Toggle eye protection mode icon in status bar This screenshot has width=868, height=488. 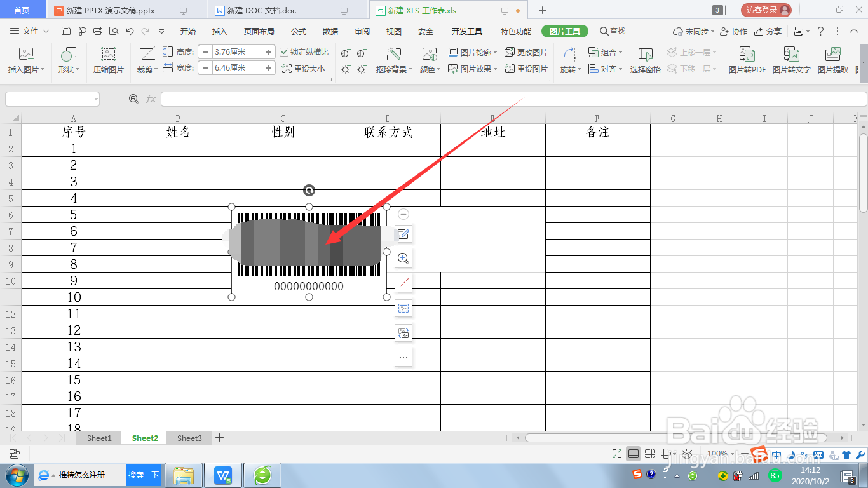tap(686, 454)
